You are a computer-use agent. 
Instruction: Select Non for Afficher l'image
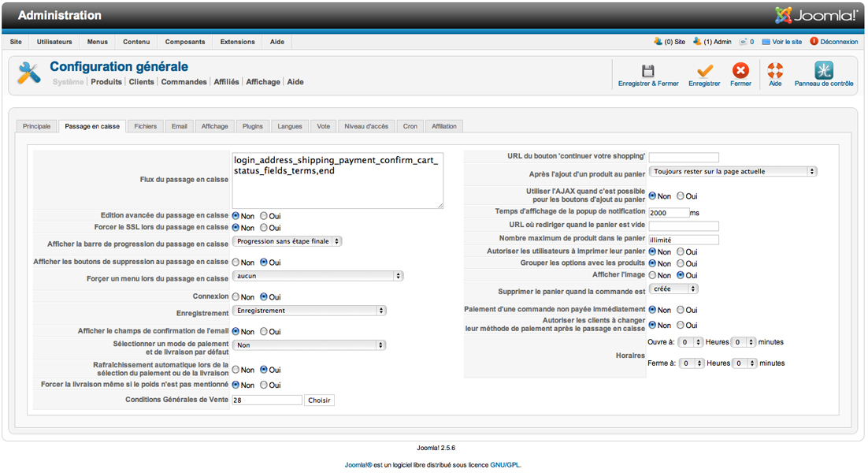[x=653, y=275]
